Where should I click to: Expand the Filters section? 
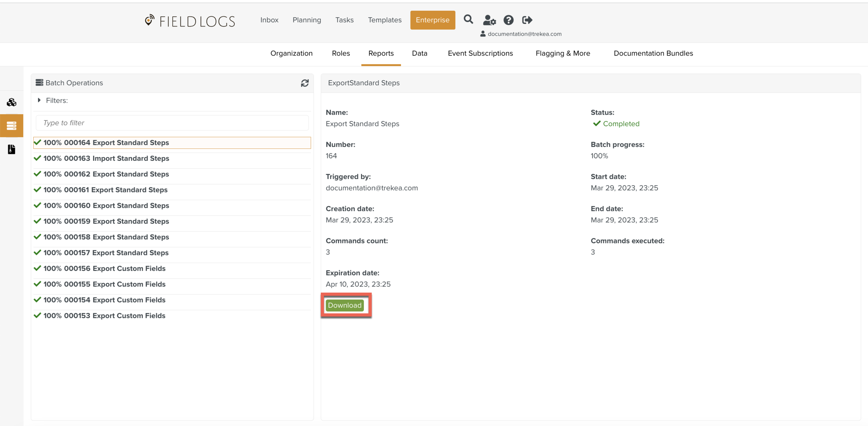tap(39, 100)
